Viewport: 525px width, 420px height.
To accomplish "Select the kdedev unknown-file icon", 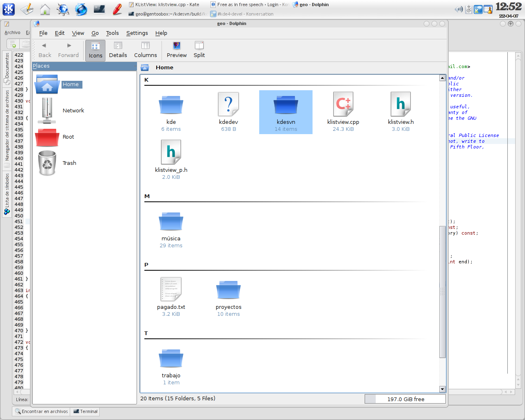I will 228,104.
